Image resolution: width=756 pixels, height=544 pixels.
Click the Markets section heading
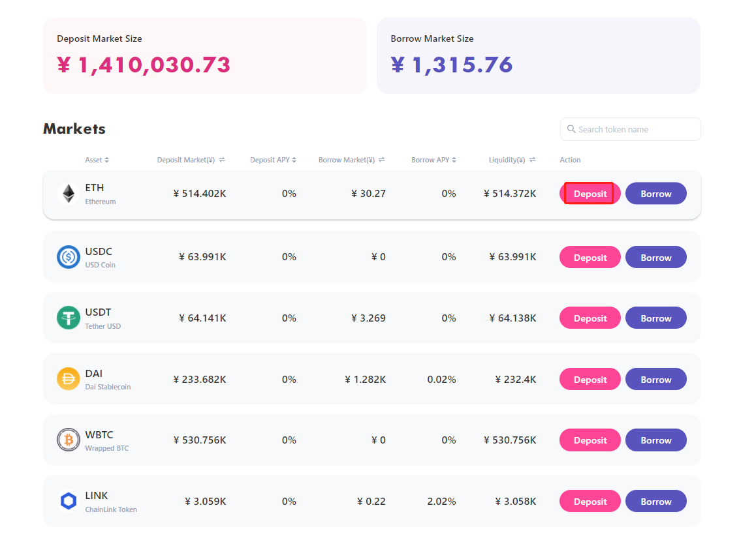tap(74, 128)
